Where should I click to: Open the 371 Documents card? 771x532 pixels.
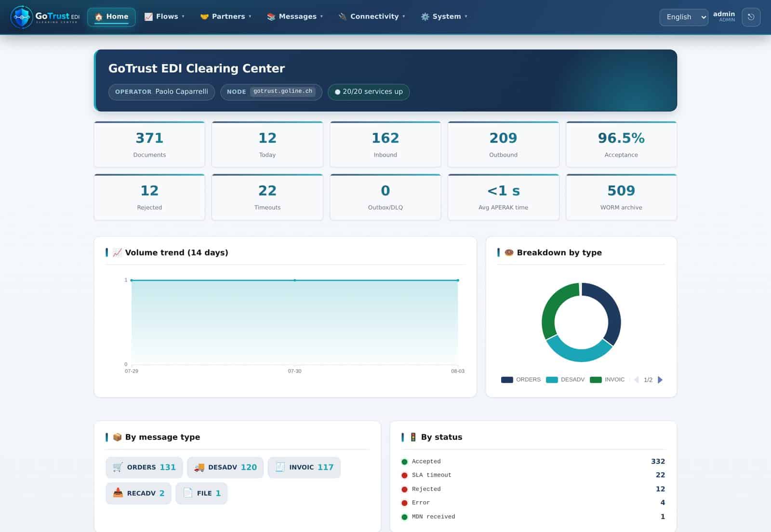click(x=149, y=145)
